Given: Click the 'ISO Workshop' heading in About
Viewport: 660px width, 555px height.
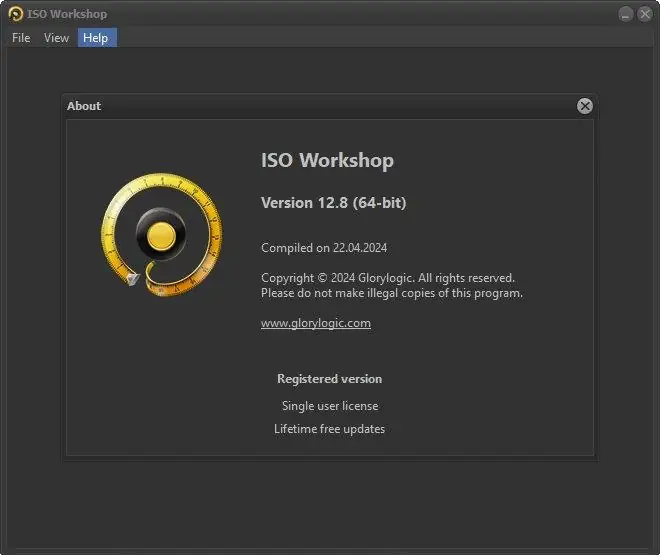Looking at the screenshot, I should point(327,160).
